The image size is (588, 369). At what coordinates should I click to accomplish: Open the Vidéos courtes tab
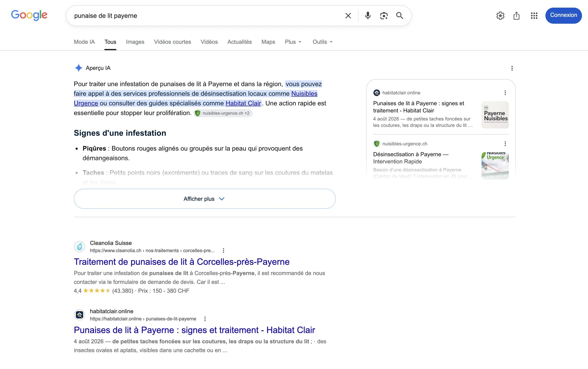172,42
